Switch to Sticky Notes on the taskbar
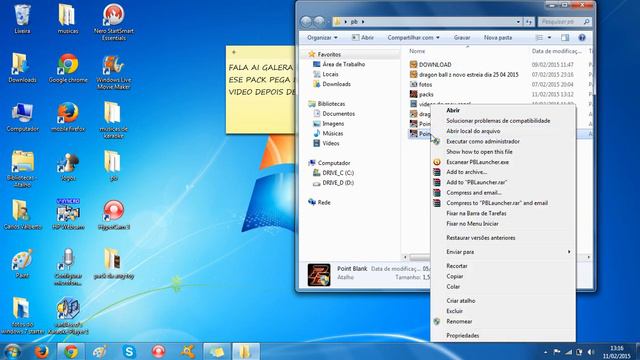 pos(216,351)
